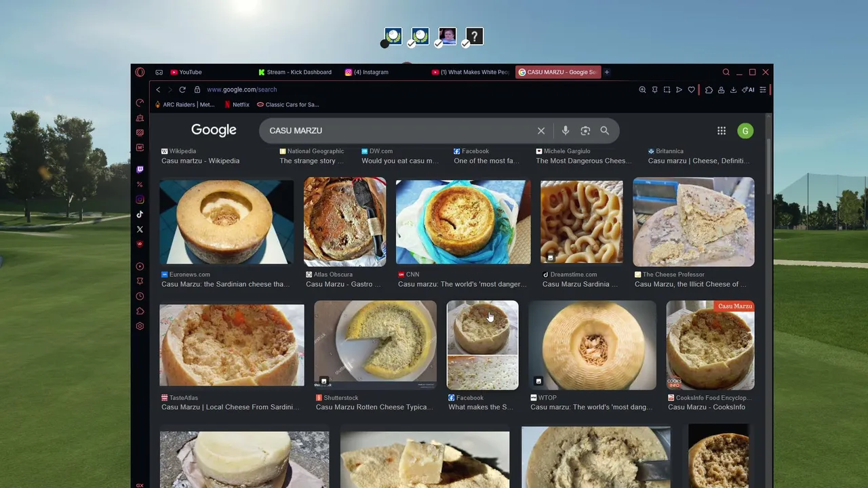Open the Player icon in the sidebar
Image resolution: width=868 pixels, height=488 pixels.
click(x=140, y=266)
